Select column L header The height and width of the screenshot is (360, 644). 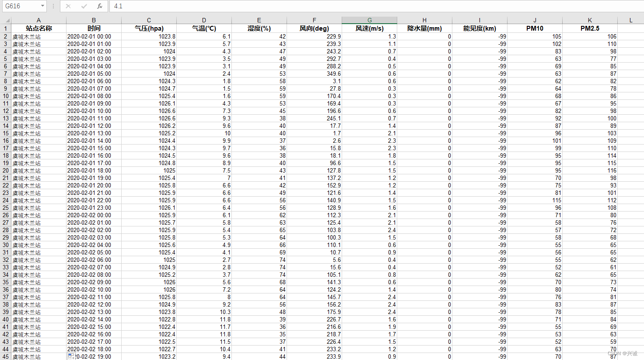pos(630,20)
